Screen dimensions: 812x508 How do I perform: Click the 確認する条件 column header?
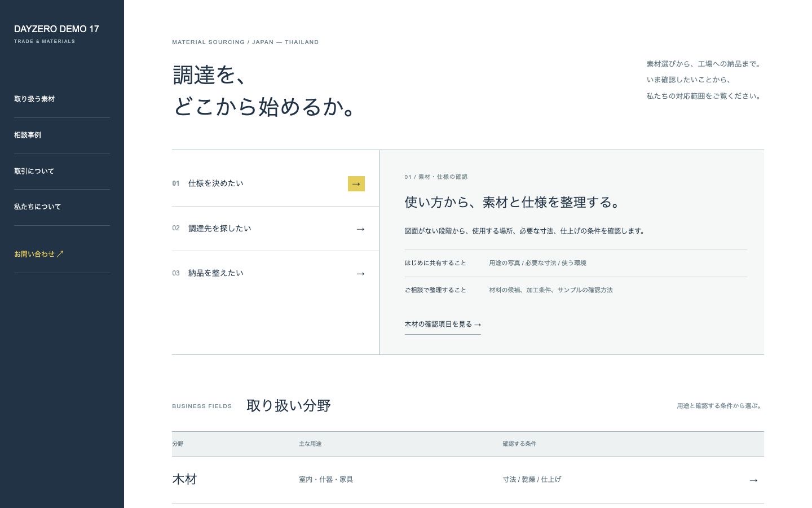519,444
